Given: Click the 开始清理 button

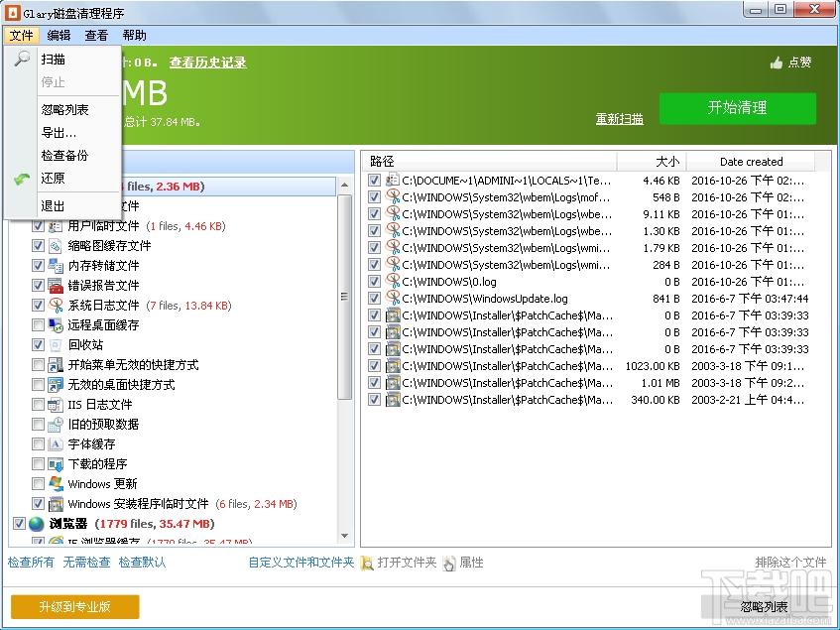Looking at the screenshot, I should pyautogui.click(x=737, y=108).
